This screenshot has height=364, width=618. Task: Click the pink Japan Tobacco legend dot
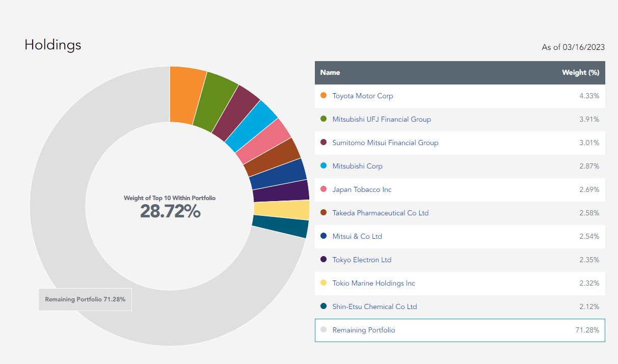pos(324,189)
